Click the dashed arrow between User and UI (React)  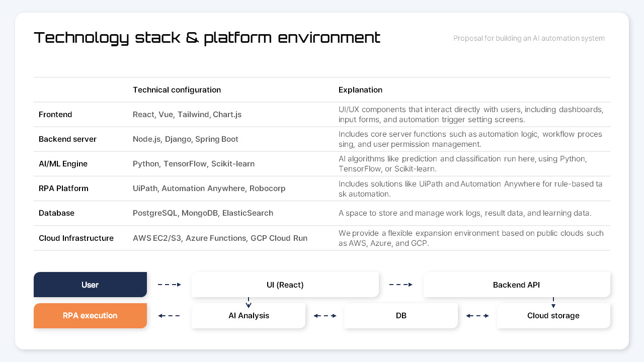(x=169, y=285)
